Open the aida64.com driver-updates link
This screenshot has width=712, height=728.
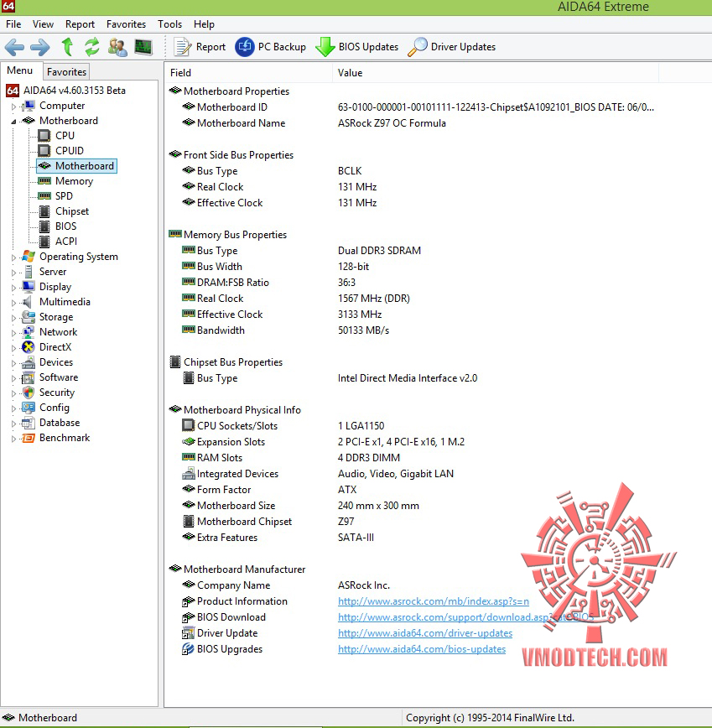pos(424,633)
